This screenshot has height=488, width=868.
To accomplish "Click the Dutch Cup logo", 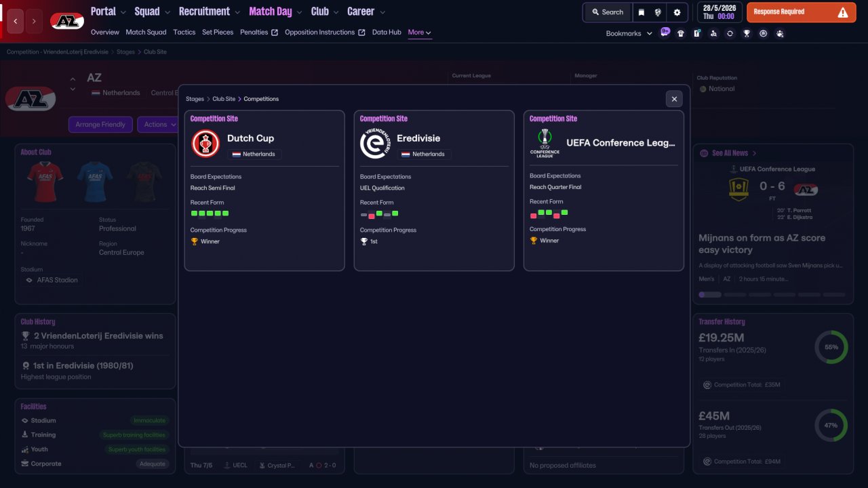I will (x=205, y=144).
